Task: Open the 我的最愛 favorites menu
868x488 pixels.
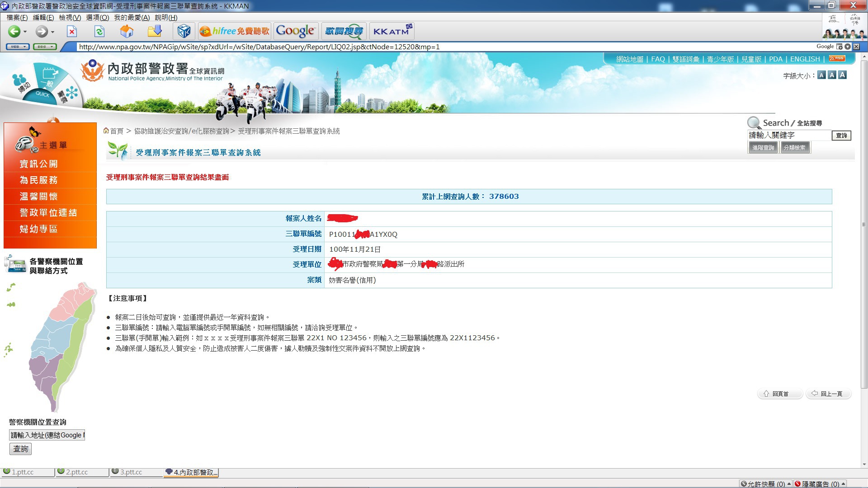Action: click(x=132, y=17)
